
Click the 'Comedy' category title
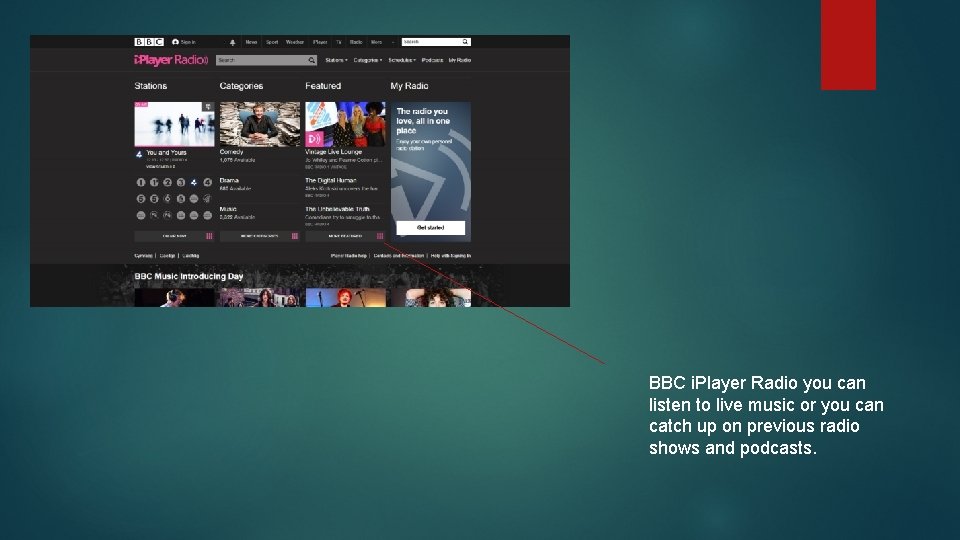pyautogui.click(x=231, y=152)
